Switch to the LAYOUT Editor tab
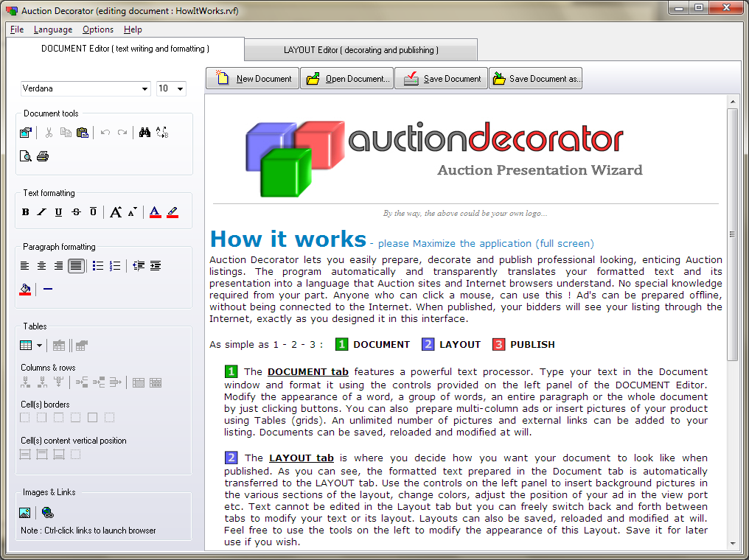The image size is (749, 560). [x=360, y=50]
